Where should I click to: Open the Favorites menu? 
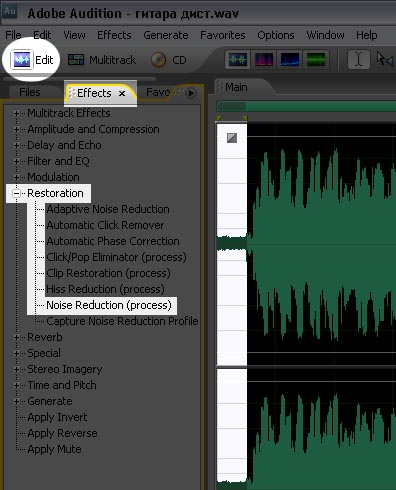pyautogui.click(x=223, y=35)
